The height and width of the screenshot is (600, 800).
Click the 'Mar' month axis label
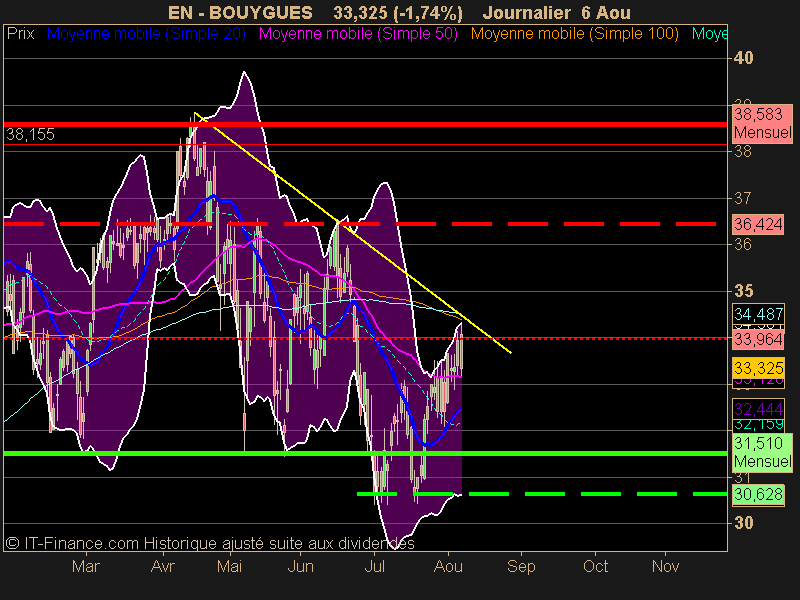pos(86,566)
